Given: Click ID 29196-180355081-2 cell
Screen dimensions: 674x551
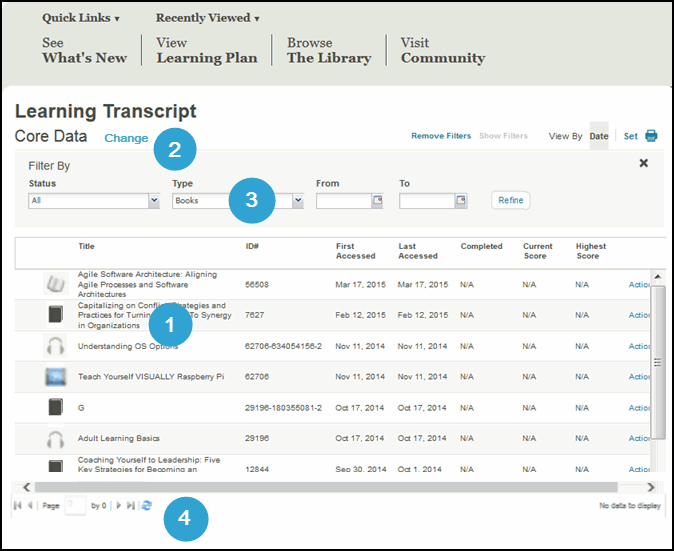Looking at the screenshot, I should click(x=283, y=408).
